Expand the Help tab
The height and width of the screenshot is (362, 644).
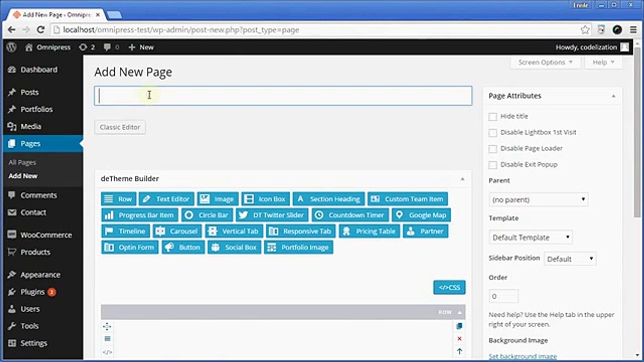click(x=603, y=62)
